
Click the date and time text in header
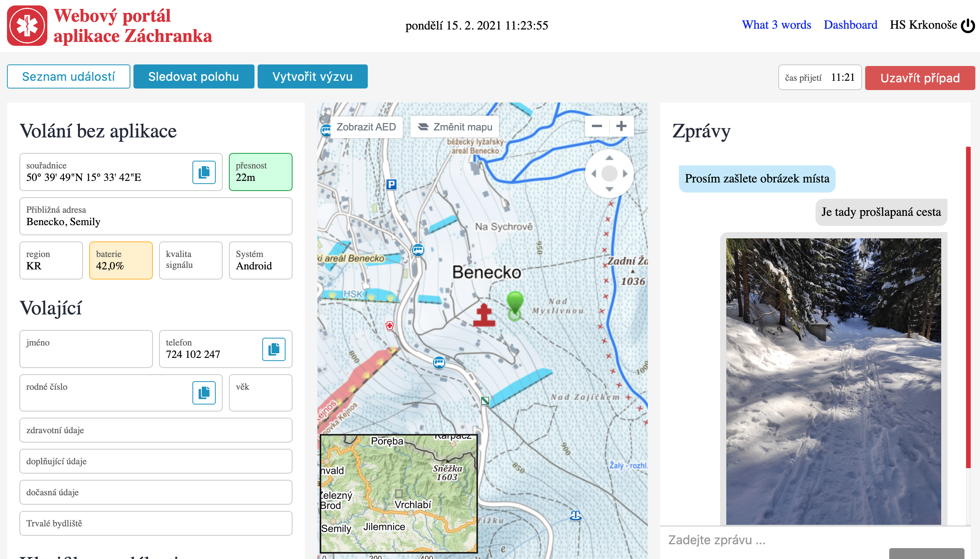pyautogui.click(x=476, y=26)
